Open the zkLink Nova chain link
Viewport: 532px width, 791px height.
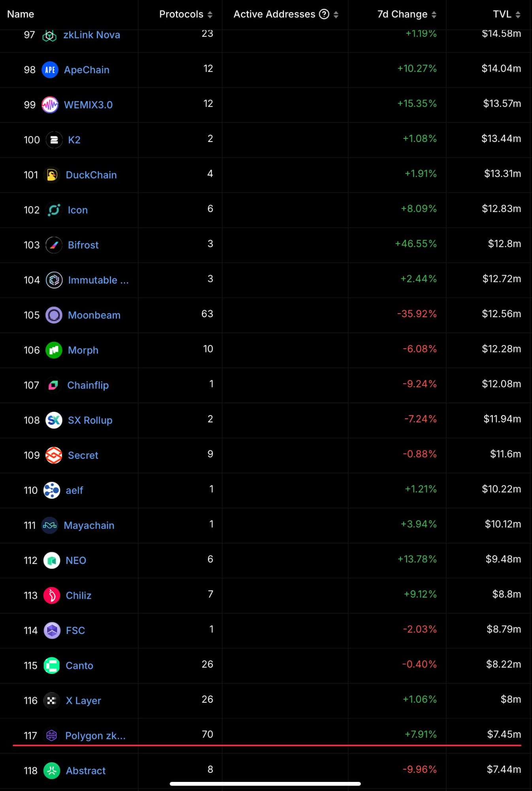coord(92,35)
